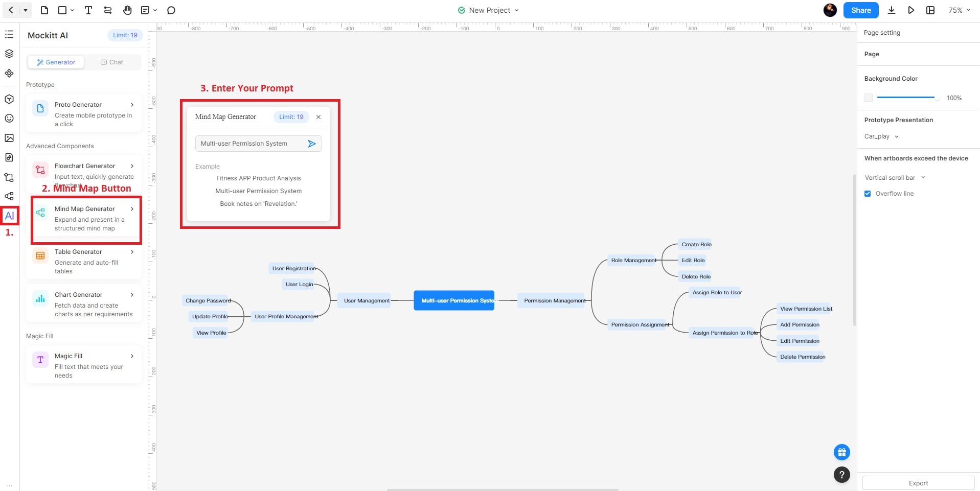Select the Text tool in top toolbar
This screenshot has width=980, height=491.
point(88,10)
